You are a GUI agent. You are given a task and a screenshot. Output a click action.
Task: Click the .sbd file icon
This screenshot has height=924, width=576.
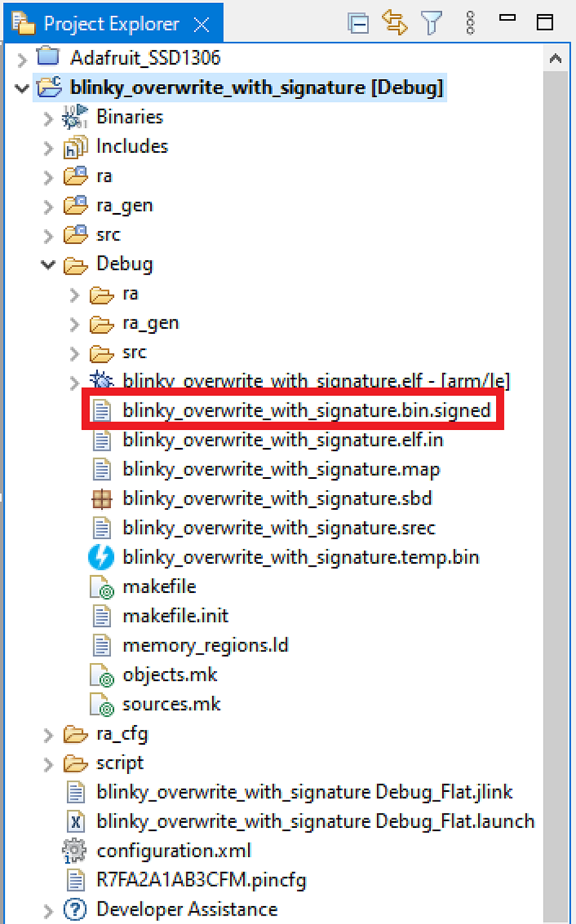tap(102, 499)
